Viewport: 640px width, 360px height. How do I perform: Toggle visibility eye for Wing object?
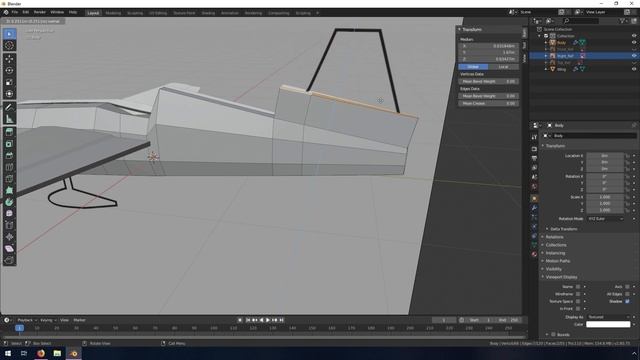click(x=634, y=69)
